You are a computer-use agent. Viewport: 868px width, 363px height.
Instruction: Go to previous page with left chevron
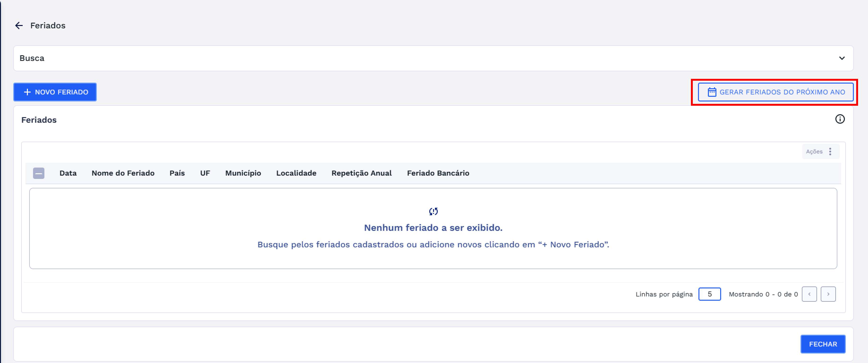point(809,294)
